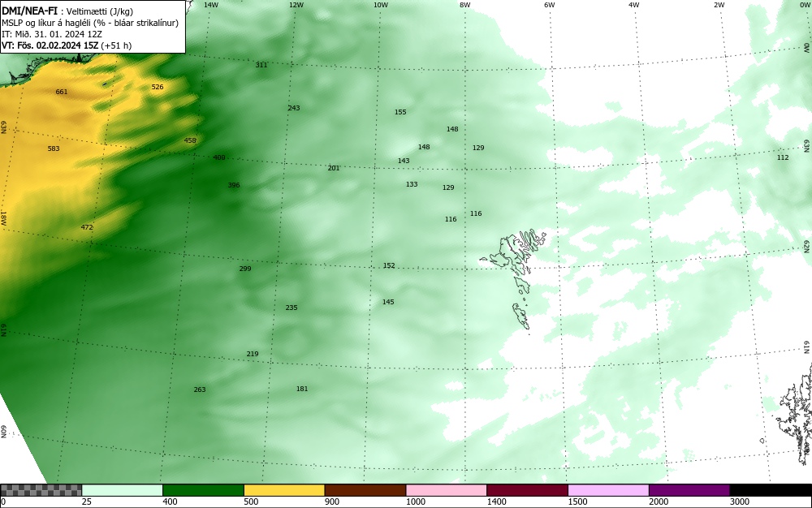Select the 112 value near the right edge

(783, 157)
